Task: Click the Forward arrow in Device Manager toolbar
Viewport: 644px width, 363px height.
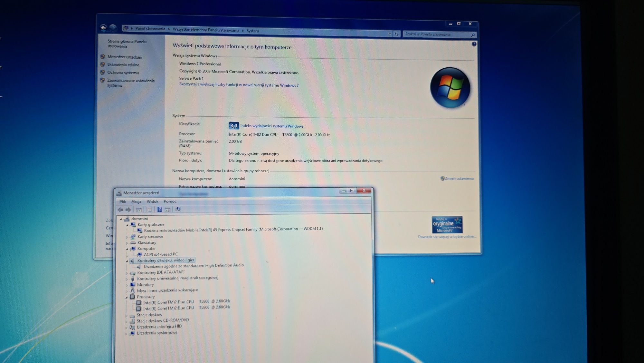Action: [128, 210]
